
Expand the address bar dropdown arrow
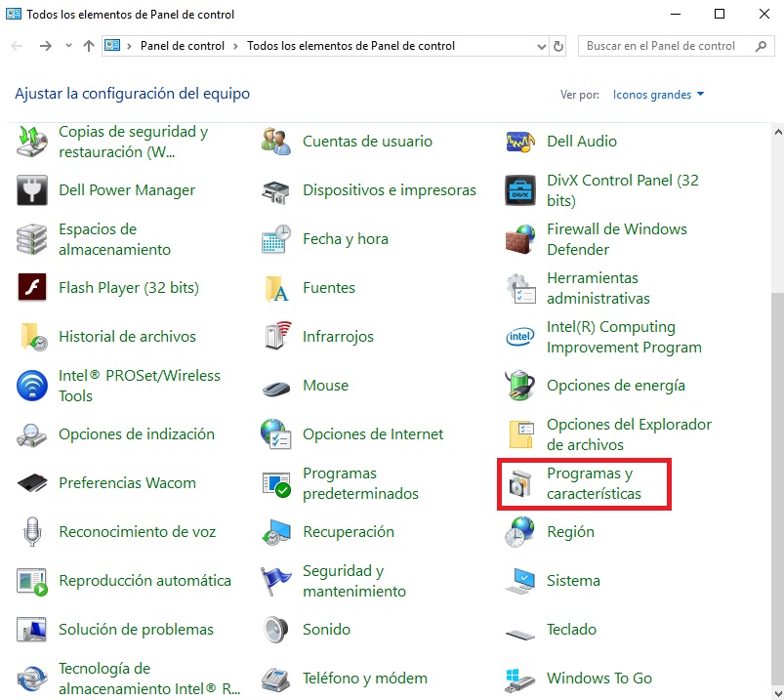coord(540,45)
